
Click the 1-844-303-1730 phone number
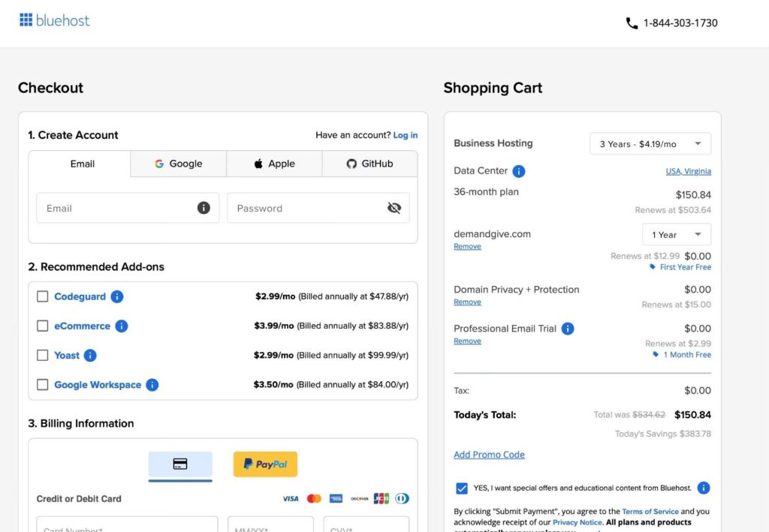click(680, 23)
